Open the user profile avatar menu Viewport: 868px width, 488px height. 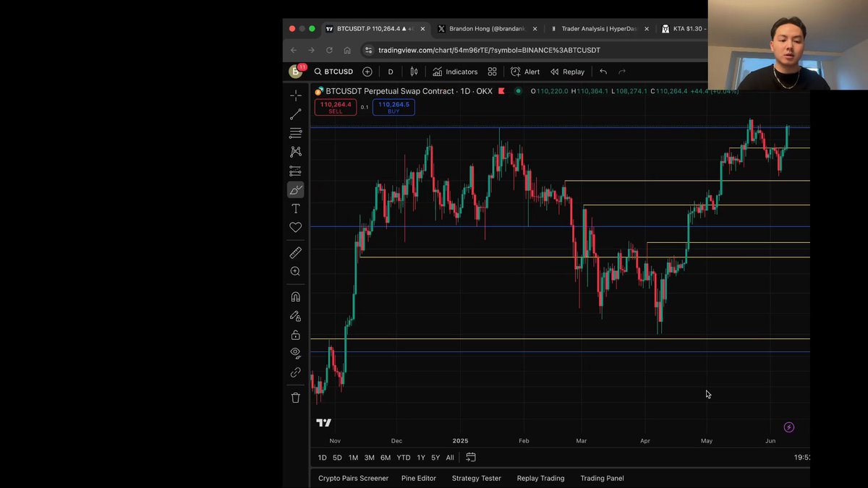296,72
